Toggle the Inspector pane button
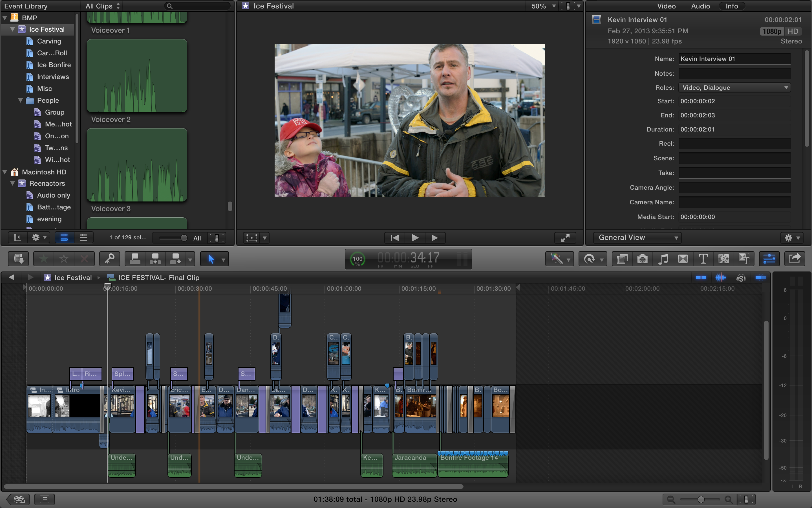This screenshot has width=812, height=508. [769, 259]
